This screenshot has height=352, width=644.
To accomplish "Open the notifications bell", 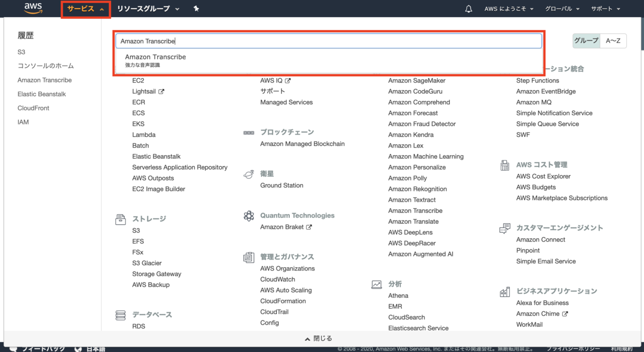I will [x=469, y=9].
